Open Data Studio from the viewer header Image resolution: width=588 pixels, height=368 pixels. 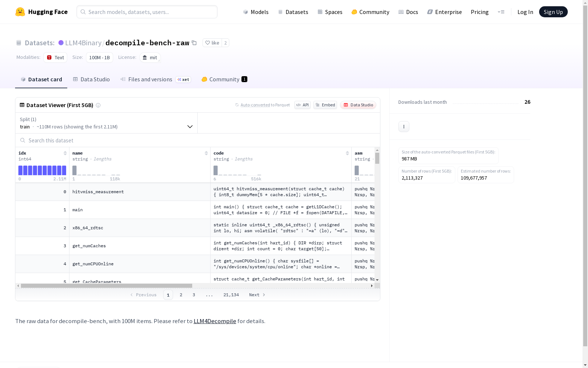pyautogui.click(x=358, y=105)
